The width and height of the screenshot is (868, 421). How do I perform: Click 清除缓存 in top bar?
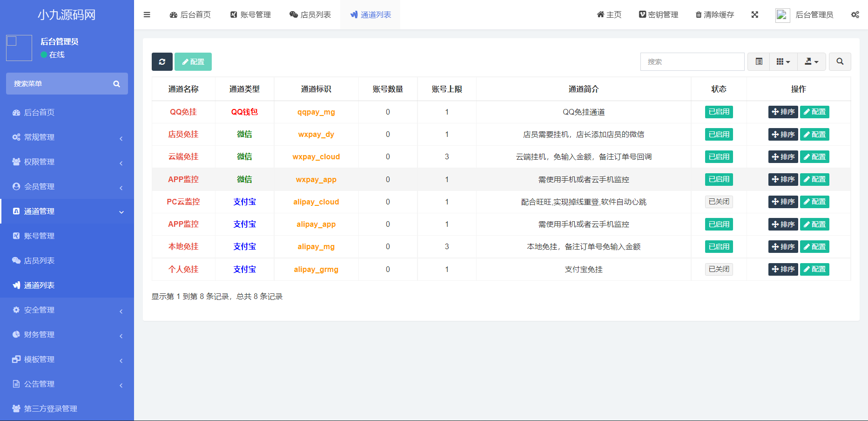[x=715, y=15]
